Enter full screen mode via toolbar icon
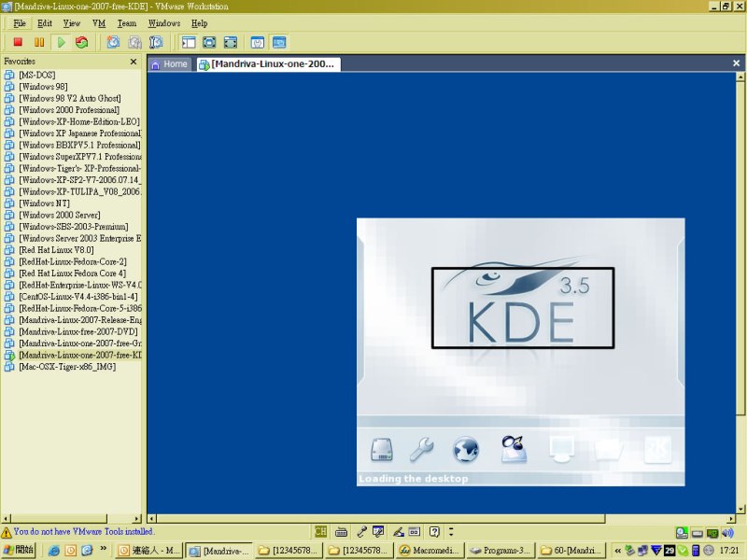 pyautogui.click(x=231, y=42)
